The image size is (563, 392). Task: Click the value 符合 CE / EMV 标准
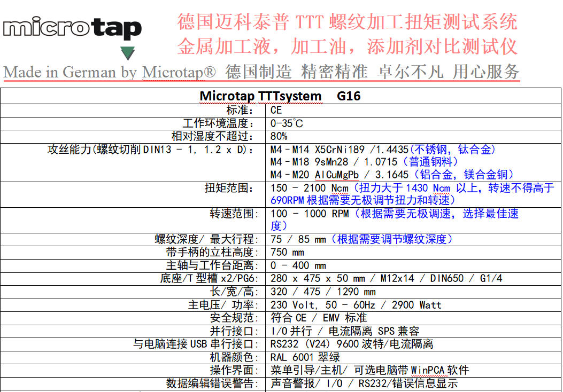319,318
